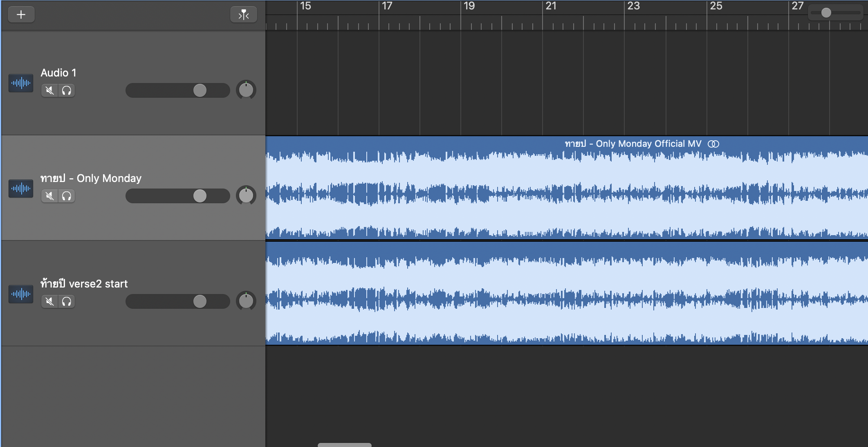Select the ทายป - Only Monday track name
This screenshot has height=447, width=868.
[x=91, y=178]
